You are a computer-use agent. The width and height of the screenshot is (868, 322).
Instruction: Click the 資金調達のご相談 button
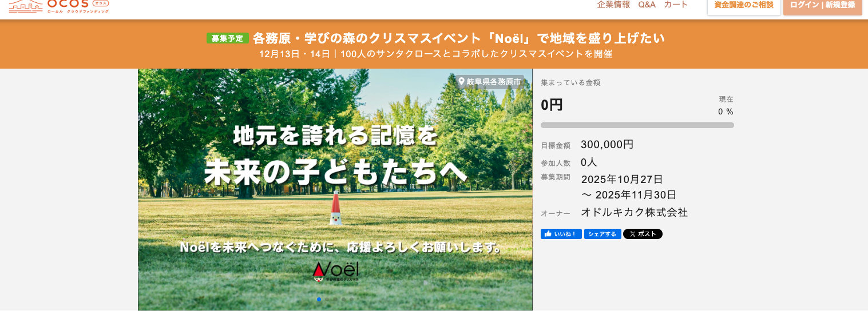(x=744, y=6)
